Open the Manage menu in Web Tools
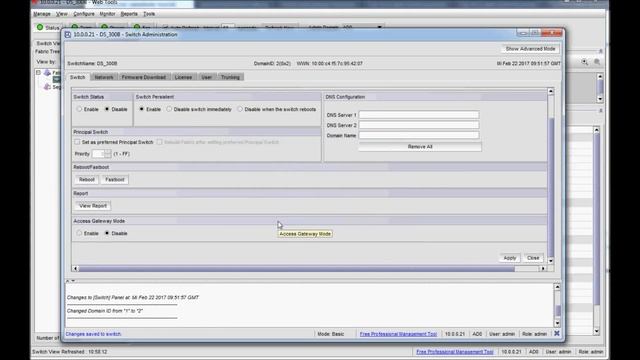Screen dimensions: 640x360 [42, 14]
